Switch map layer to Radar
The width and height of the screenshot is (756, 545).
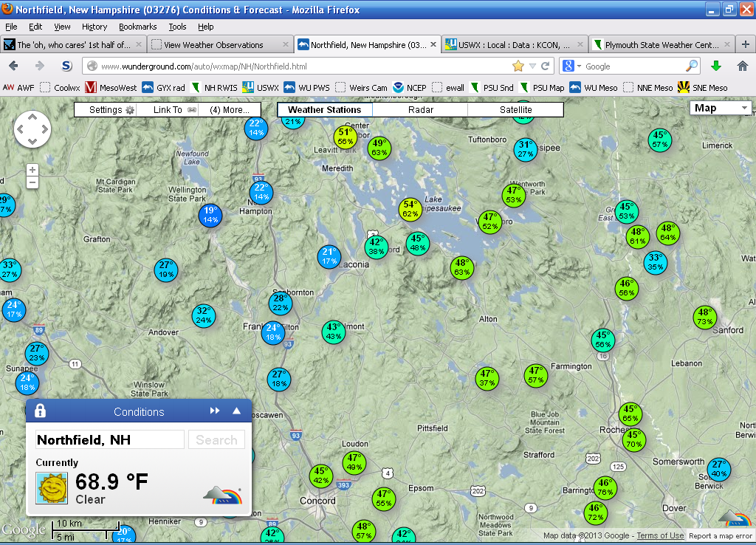(x=420, y=110)
